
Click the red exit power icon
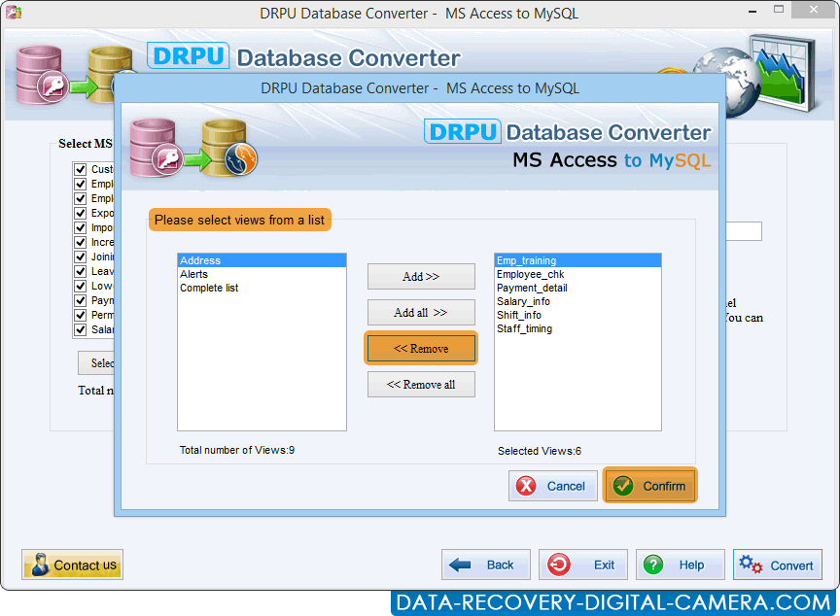click(559, 565)
